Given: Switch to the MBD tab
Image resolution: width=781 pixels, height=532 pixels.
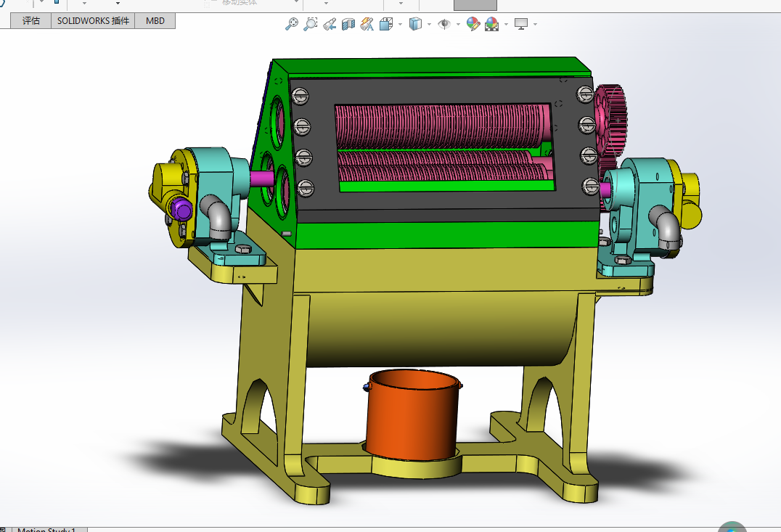Looking at the screenshot, I should point(155,21).
